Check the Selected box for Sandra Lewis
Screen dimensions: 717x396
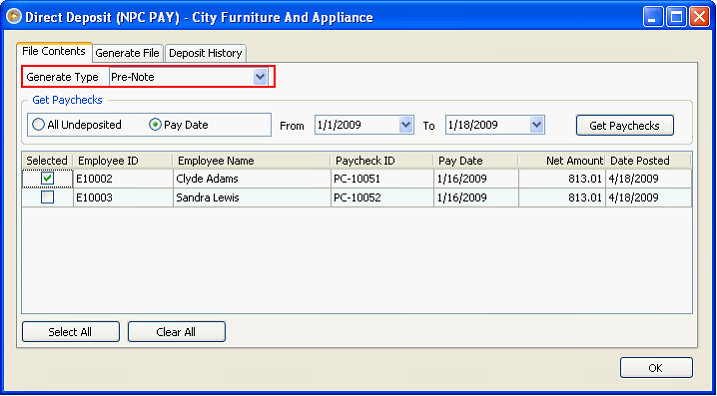pos(48,197)
